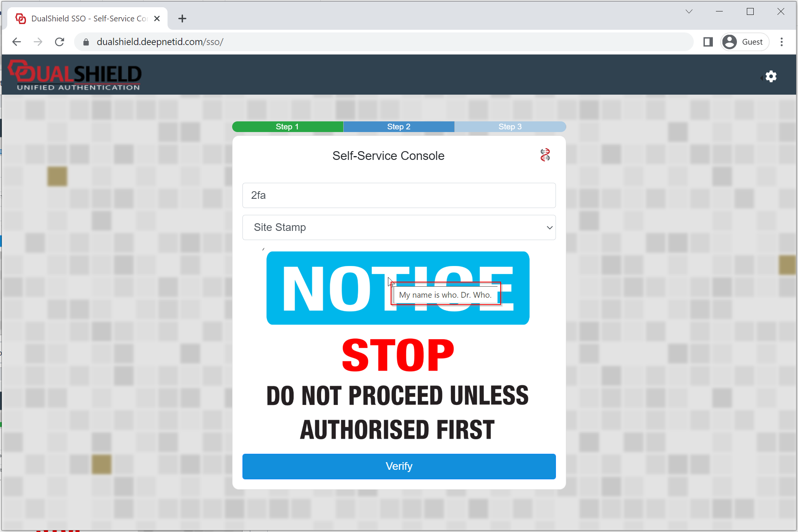Click the username field containing 2fa
Screen dimensions: 798x532
[x=399, y=195]
